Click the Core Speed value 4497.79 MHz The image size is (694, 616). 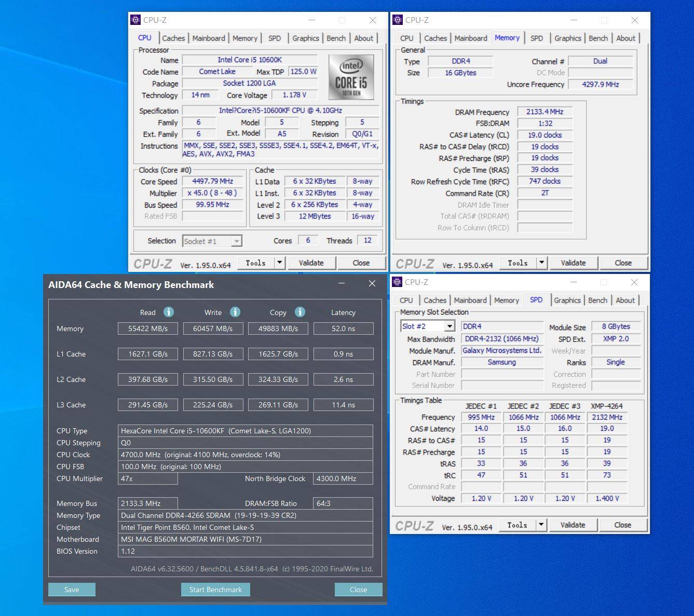pos(213,182)
